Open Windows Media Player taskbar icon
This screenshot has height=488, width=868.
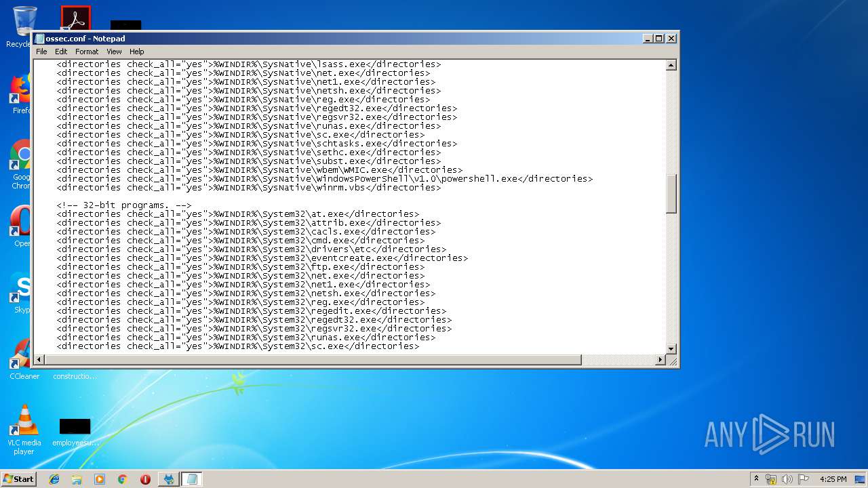[x=100, y=479]
